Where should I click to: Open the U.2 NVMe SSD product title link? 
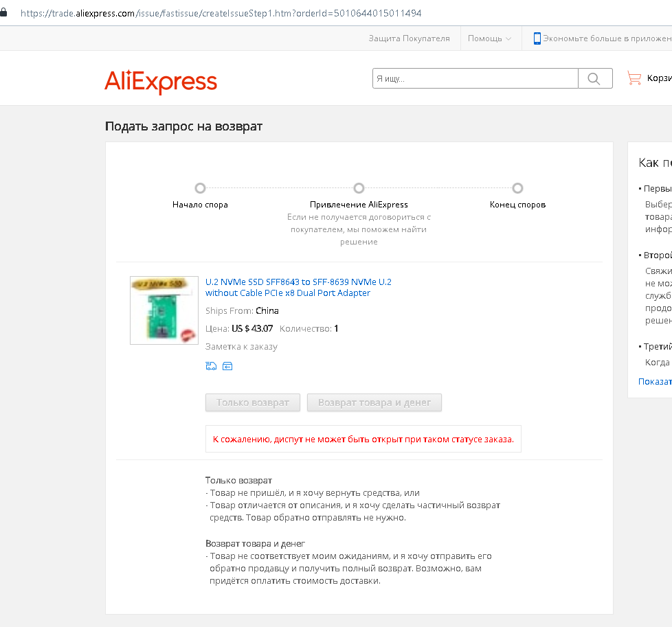point(298,287)
